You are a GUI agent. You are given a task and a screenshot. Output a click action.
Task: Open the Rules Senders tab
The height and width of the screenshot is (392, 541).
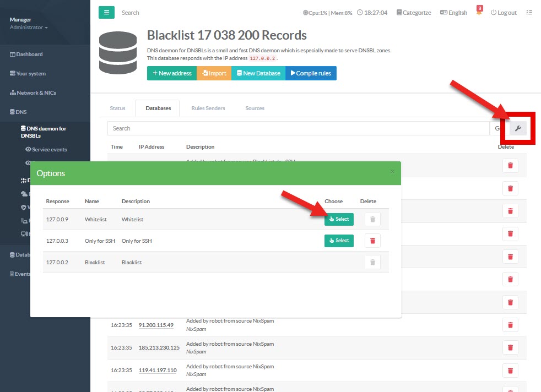[x=208, y=108]
